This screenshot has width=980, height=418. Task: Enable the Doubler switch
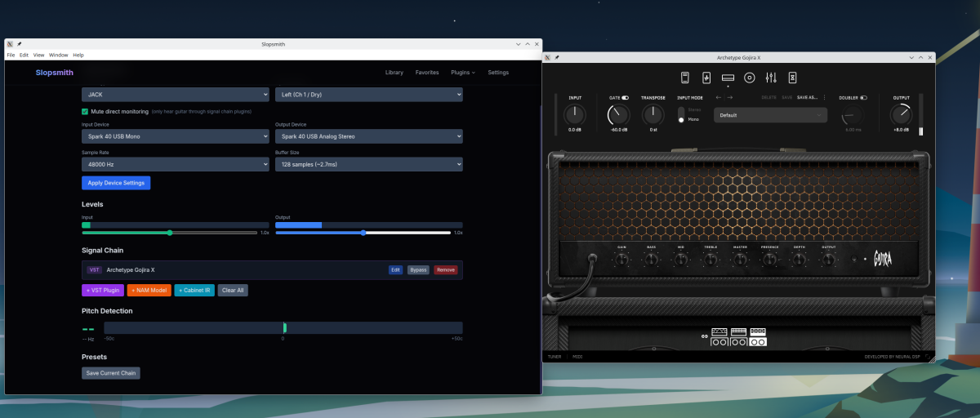tap(864, 97)
